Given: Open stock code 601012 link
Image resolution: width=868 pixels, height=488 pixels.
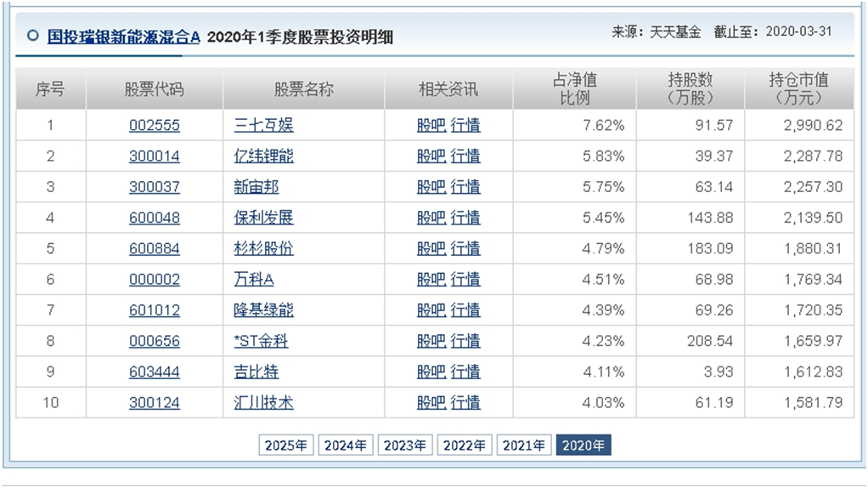Looking at the screenshot, I should [x=155, y=309].
